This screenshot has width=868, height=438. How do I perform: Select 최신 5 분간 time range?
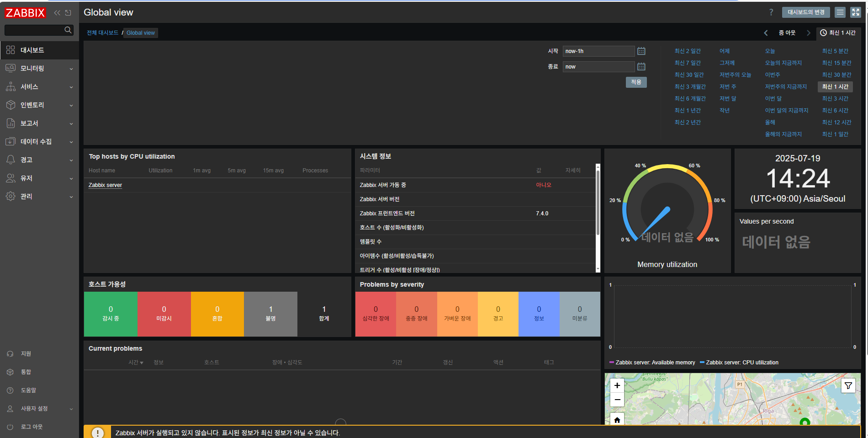tap(835, 51)
